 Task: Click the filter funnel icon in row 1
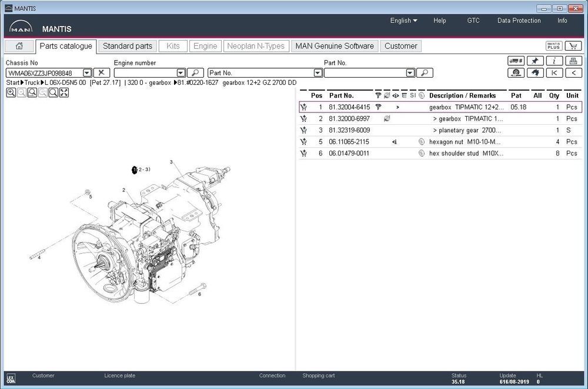[378, 107]
